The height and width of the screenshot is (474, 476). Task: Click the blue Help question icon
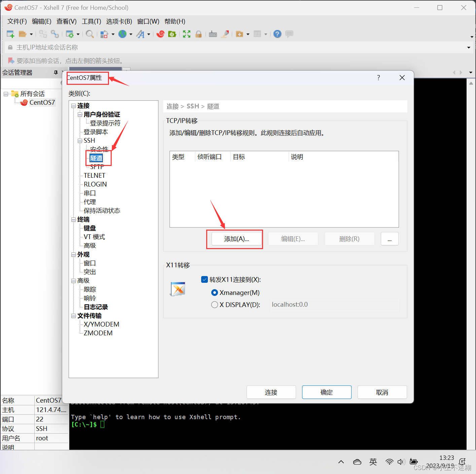277,34
